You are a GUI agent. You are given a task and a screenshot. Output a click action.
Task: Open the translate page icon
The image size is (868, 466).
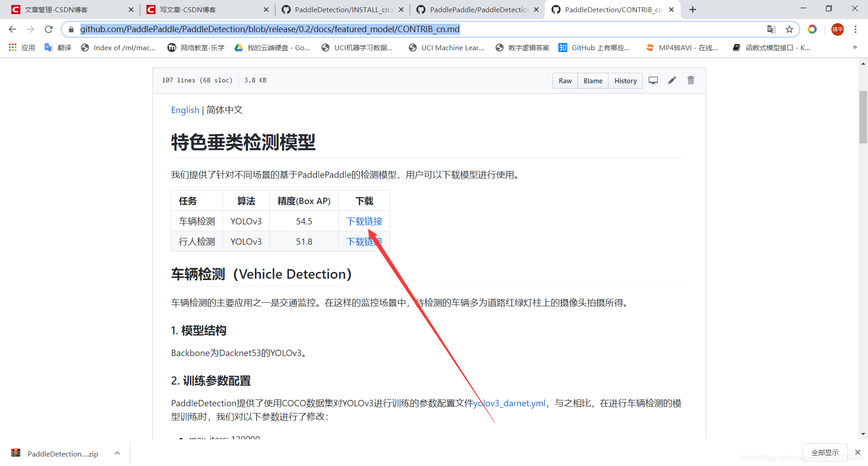coord(771,29)
